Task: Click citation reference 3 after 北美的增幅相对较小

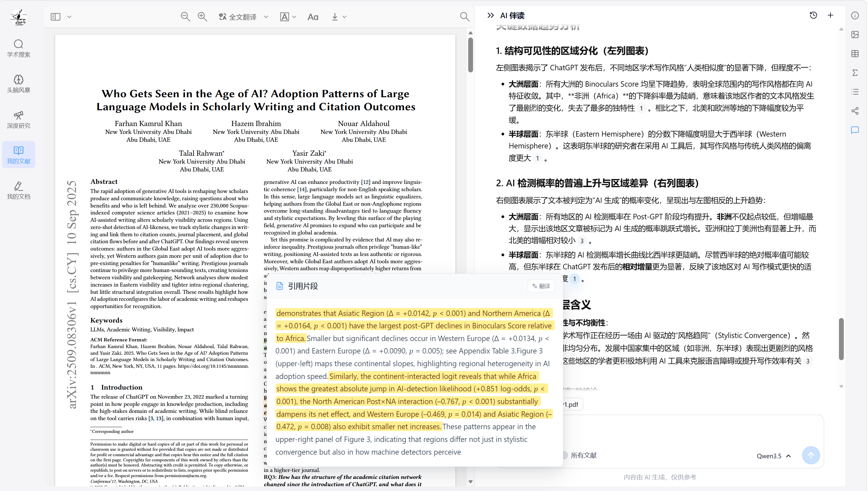Action: [x=582, y=241]
